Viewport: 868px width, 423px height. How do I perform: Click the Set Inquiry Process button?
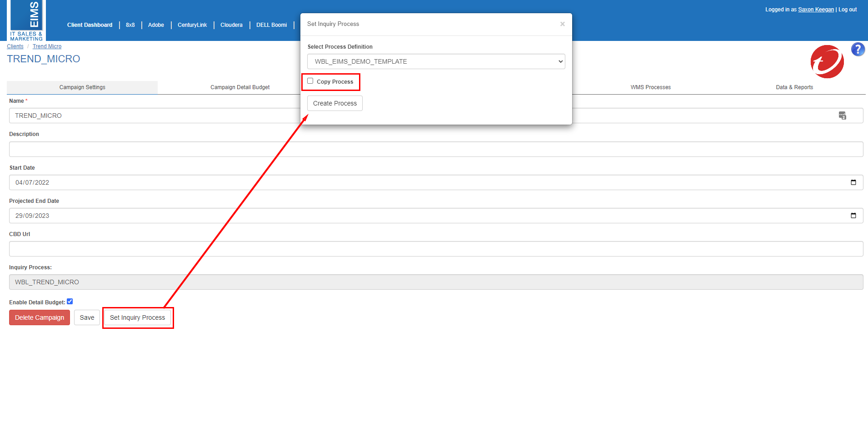(137, 317)
